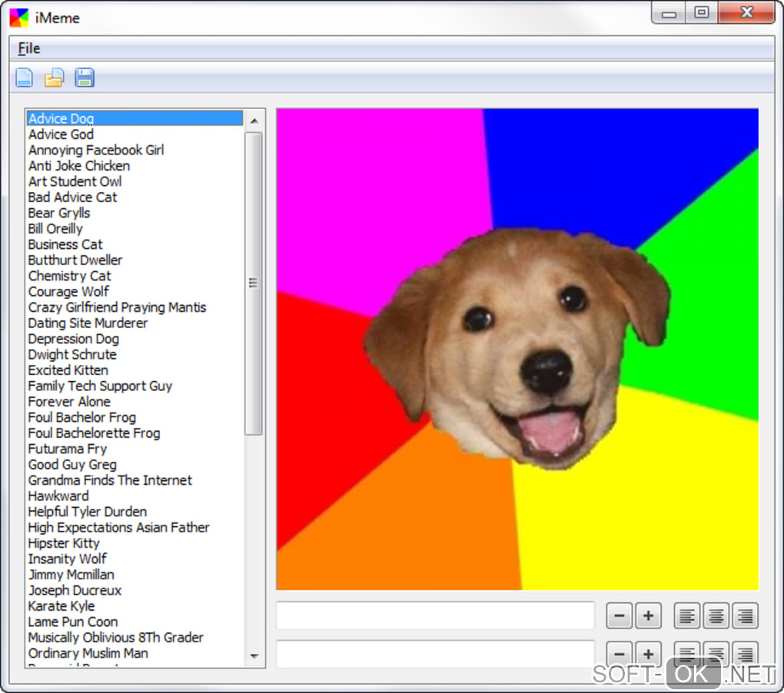
Task: Align bottom text left
Action: coord(687,654)
